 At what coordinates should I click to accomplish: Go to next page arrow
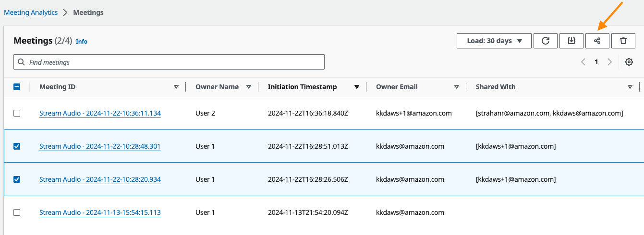point(610,62)
